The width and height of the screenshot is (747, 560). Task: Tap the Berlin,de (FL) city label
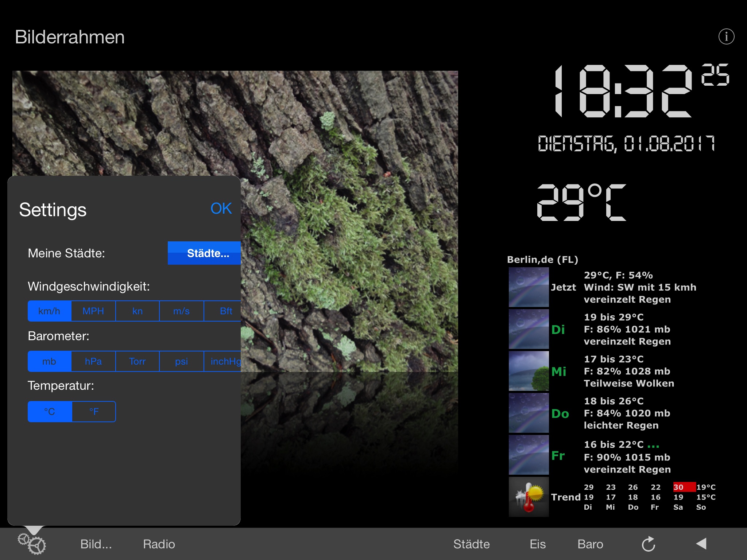(542, 260)
